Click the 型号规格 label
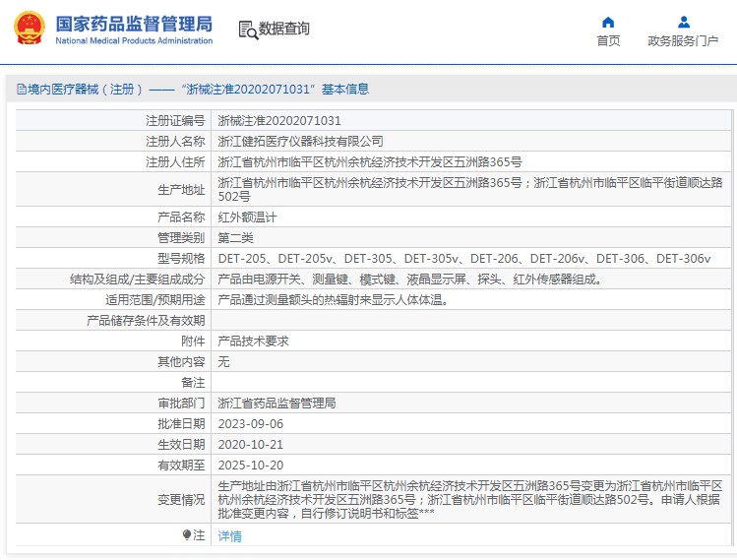Image resolution: width=737 pixels, height=560 pixels. (x=181, y=259)
